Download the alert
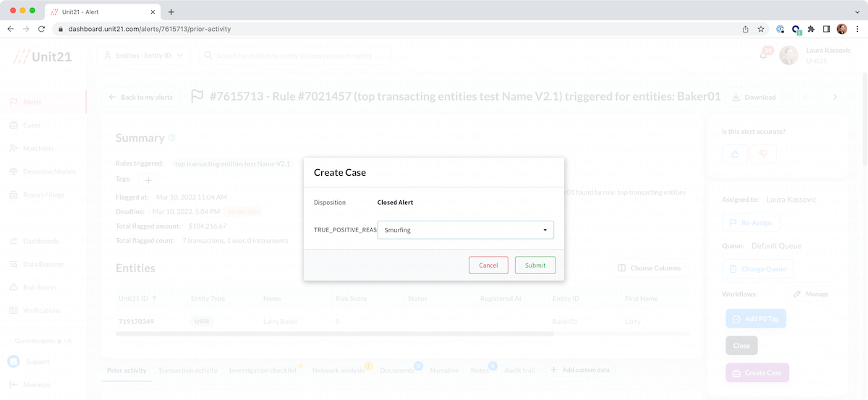The width and height of the screenshot is (868, 400). coord(753,97)
